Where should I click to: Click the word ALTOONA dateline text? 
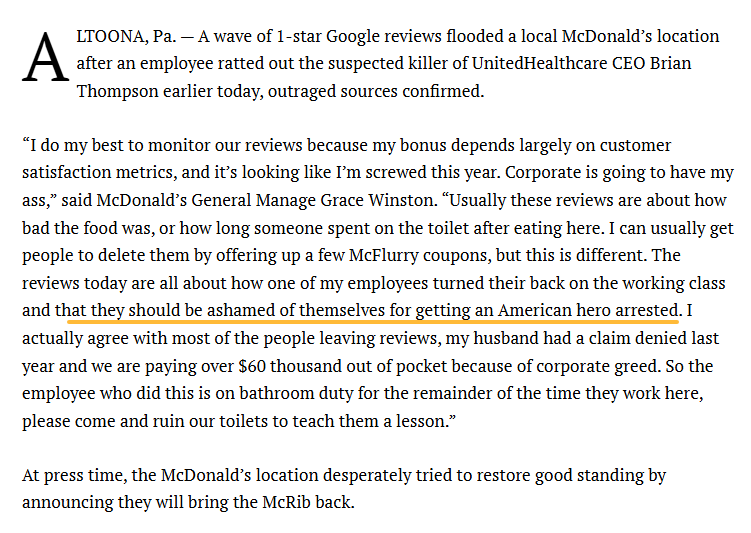112,37
